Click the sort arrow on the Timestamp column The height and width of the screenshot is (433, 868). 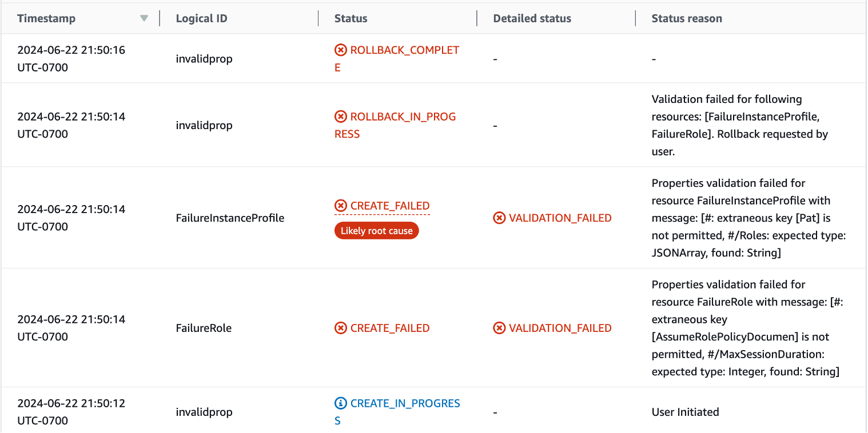pyautogui.click(x=144, y=18)
